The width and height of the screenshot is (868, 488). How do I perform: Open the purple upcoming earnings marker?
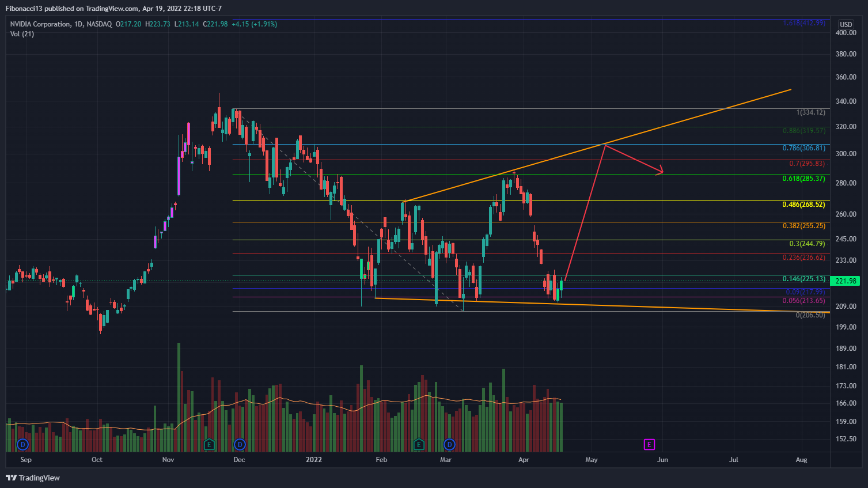pos(649,444)
